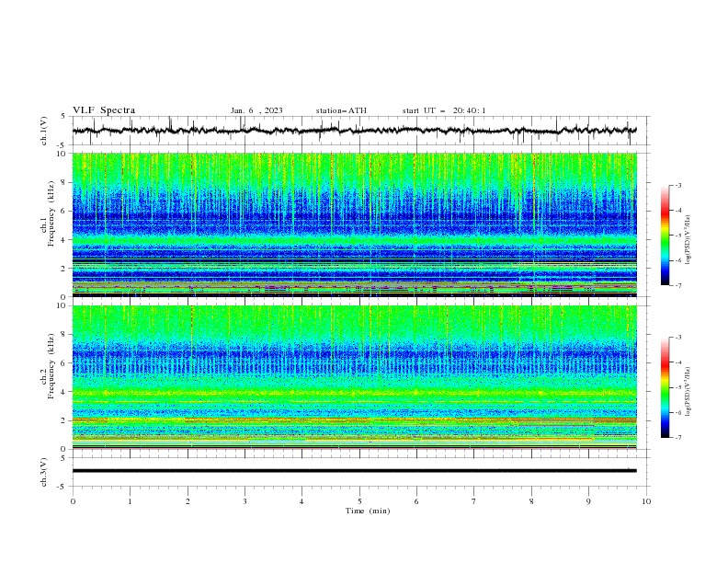Select the date text "Jan. 6 , 2023"
Screen dimensions: 728x563
pos(256,110)
